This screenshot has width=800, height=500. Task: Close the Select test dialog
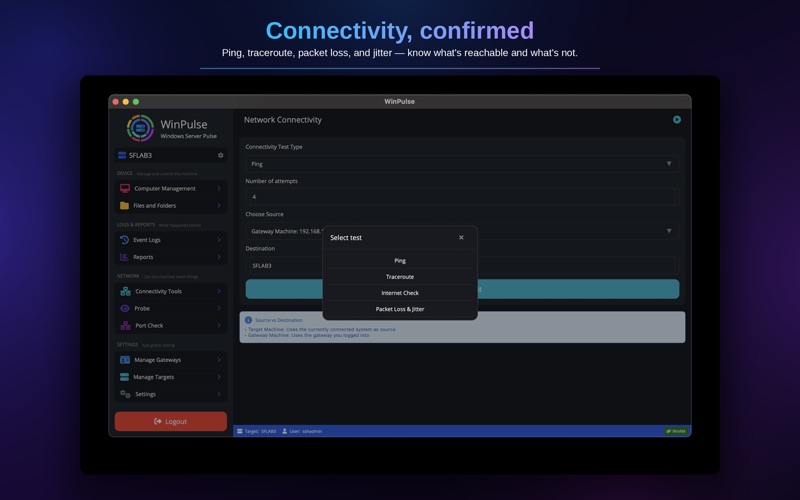coord(461,237)
